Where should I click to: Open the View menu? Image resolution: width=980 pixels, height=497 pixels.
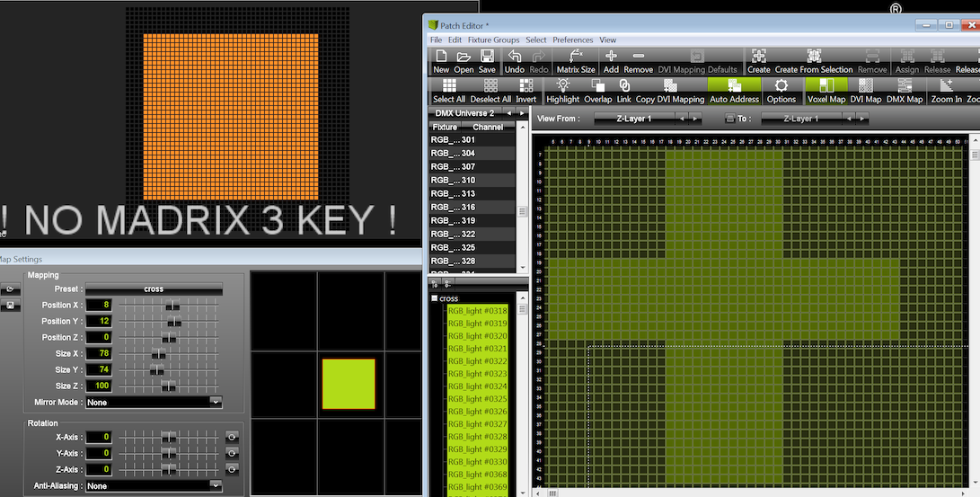[607, 40]
